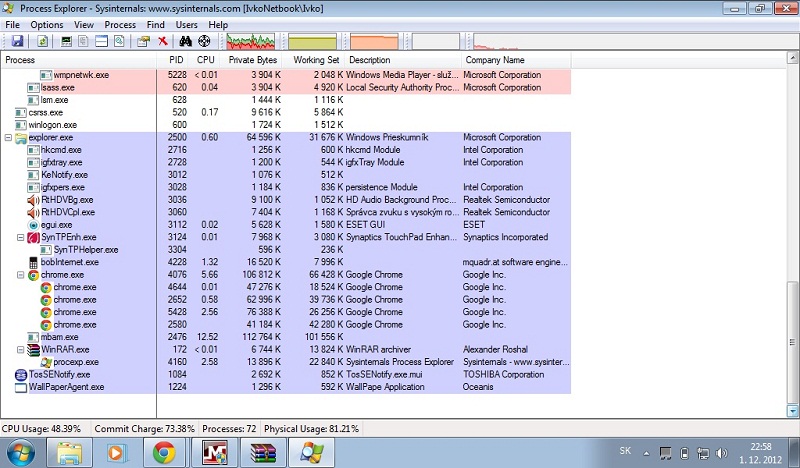Select the Find Window's Process crosshair icon
800x468 pixels.
tap(204, 42)
